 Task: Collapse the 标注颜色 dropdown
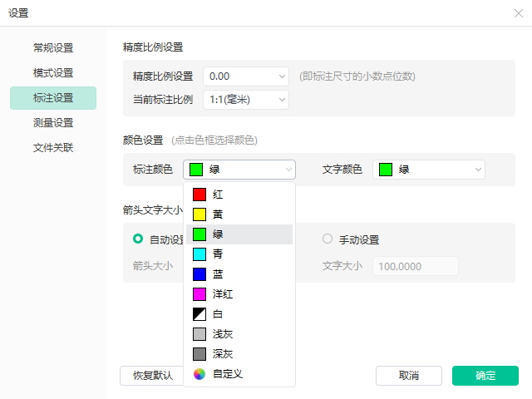(x=239, y=170)
